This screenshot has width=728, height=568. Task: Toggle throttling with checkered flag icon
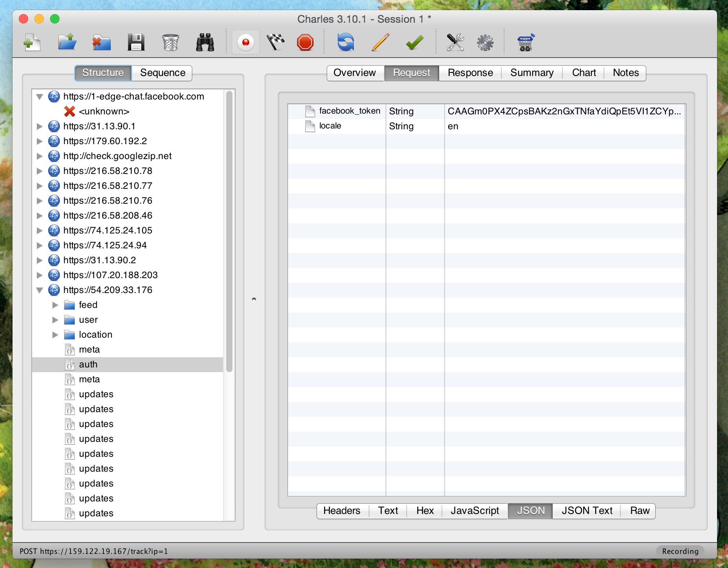276,42
